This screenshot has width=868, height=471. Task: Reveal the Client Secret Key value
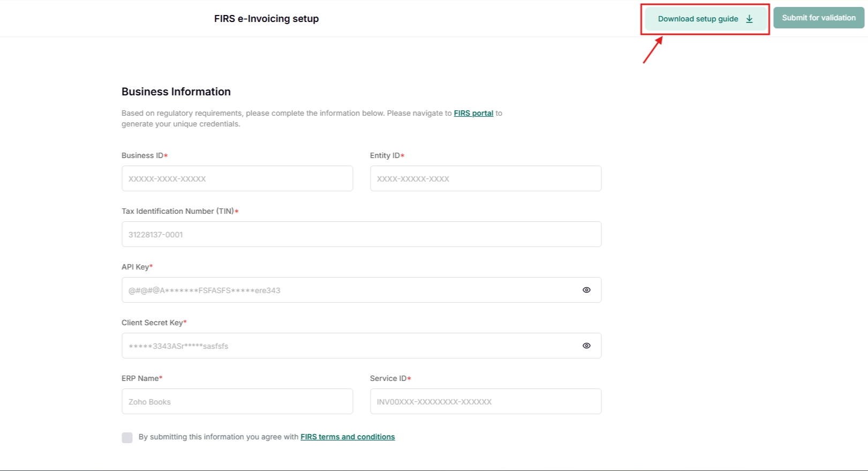(x=586, y=346)
